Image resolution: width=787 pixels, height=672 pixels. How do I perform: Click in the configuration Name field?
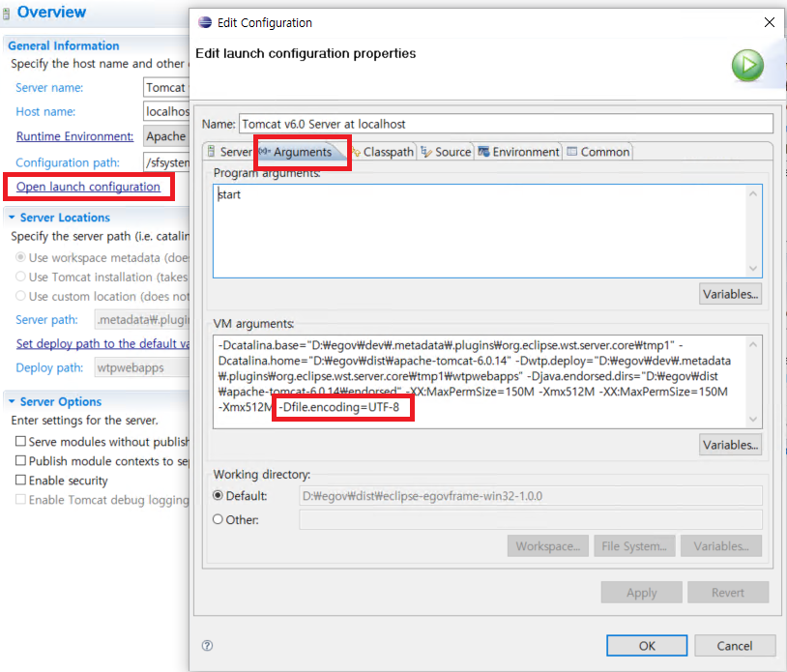coord(506,124)
